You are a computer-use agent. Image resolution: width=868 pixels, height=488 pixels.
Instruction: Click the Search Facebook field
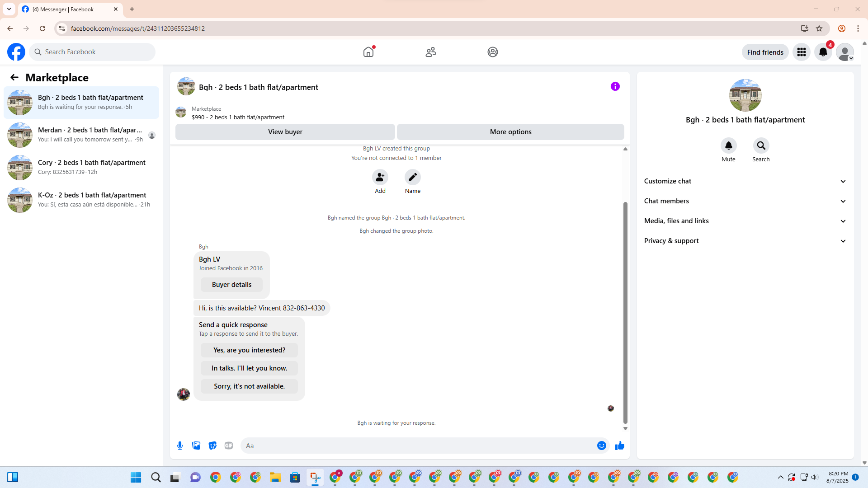[x=92, y=52]
